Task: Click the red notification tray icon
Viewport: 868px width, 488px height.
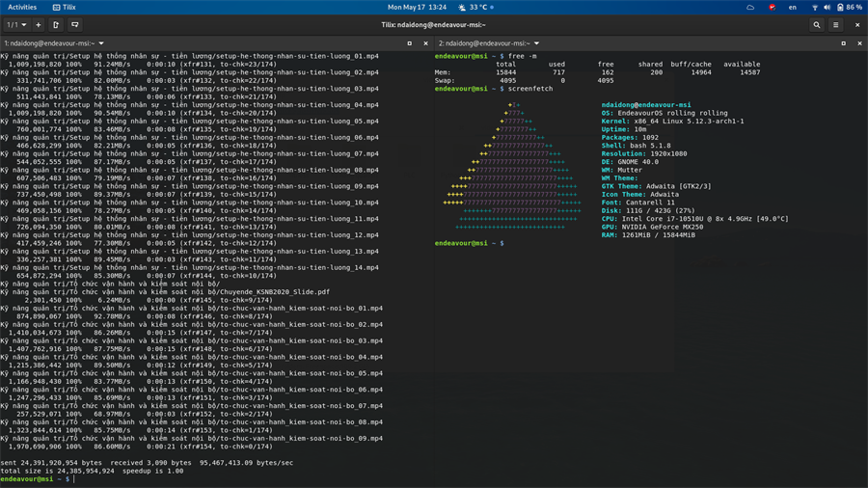Action: pyautogui.click(x=772, y=7)
